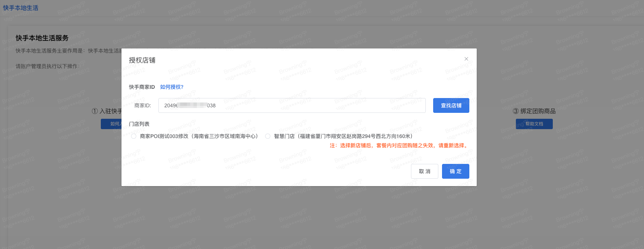Click the 快手本地生活服务 page heading

[x=42, y=38]
